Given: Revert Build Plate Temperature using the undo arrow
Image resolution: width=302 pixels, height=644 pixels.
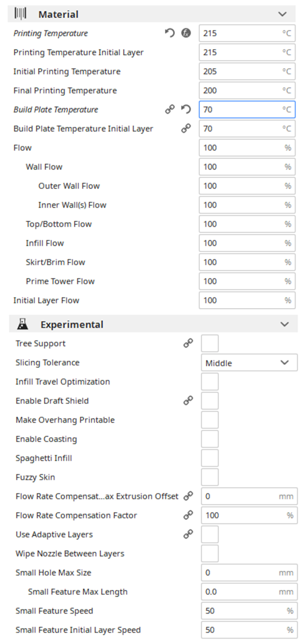Looking at the screenshot, I should [186, 110].
